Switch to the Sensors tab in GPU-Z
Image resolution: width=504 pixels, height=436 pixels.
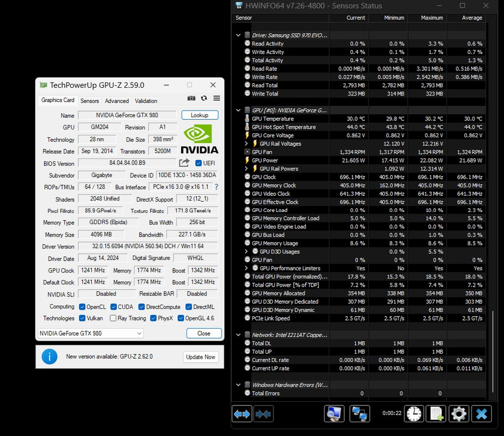point(89,101)
